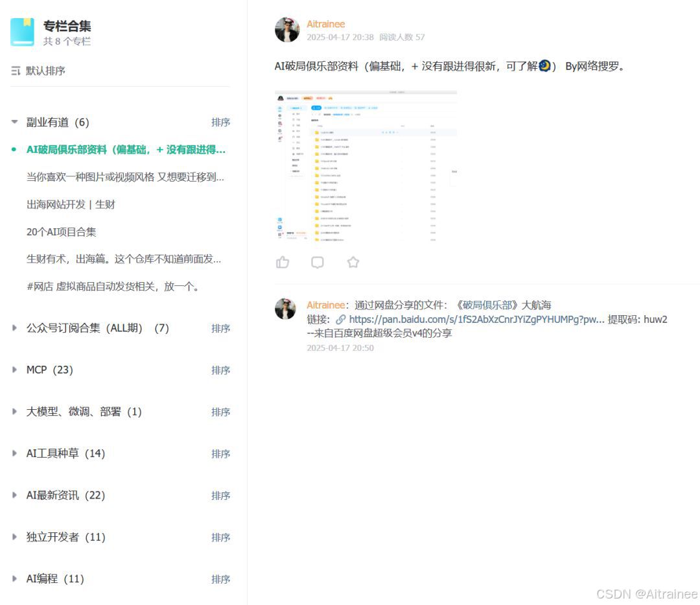Click the 专栏合集 title text
Image resolution: width=700 pixels, height=605 pixels.
(x=67, y=26)
